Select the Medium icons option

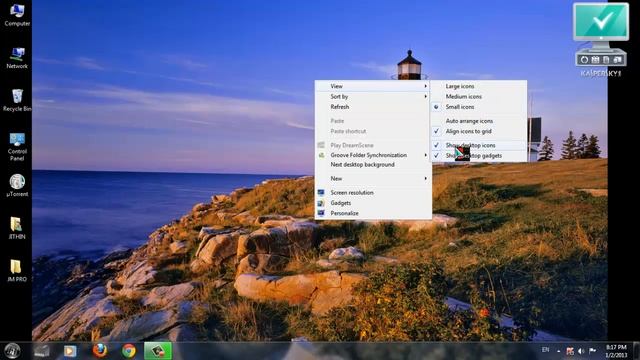[479, 96]
